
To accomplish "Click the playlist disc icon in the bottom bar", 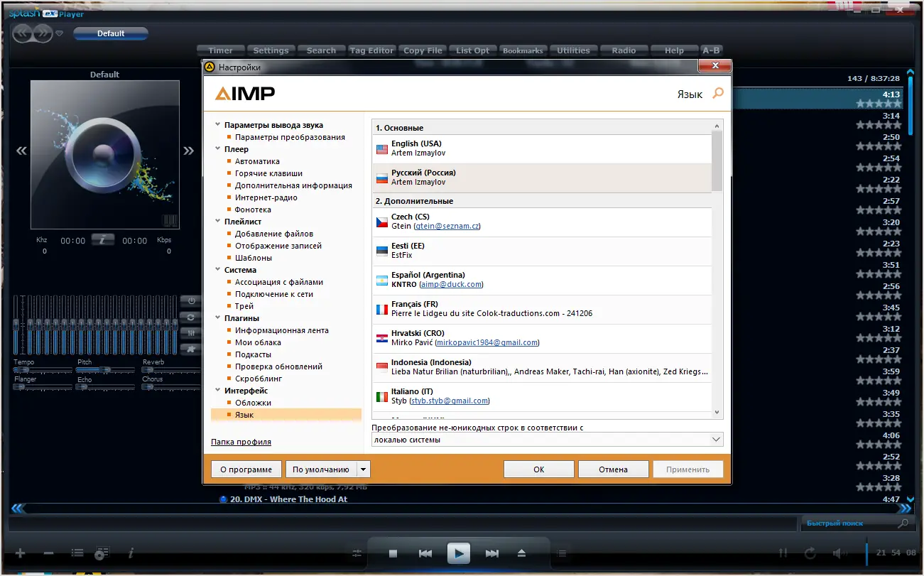I will [102, 553].
